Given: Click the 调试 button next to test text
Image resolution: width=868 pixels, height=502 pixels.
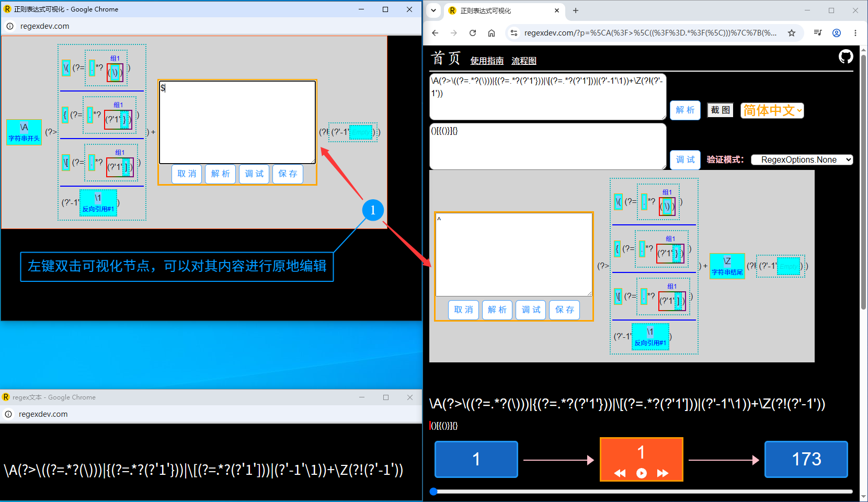Looking at the screenshot, I should [685, 159].
